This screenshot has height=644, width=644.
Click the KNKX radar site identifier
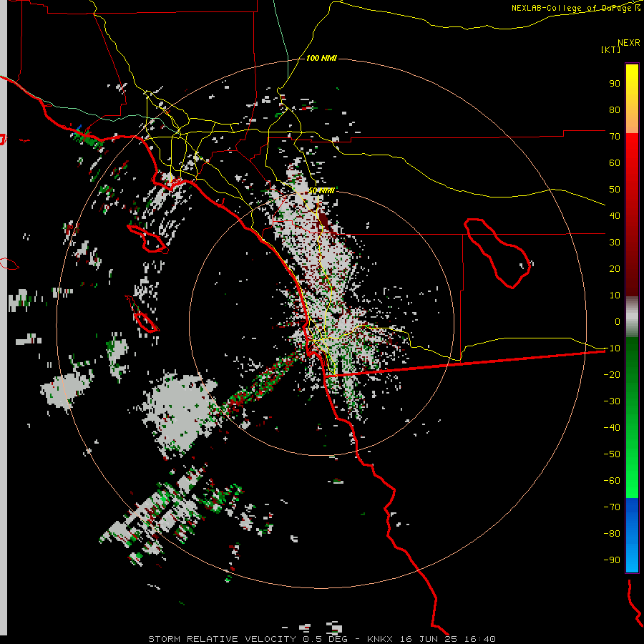point(380,639)
